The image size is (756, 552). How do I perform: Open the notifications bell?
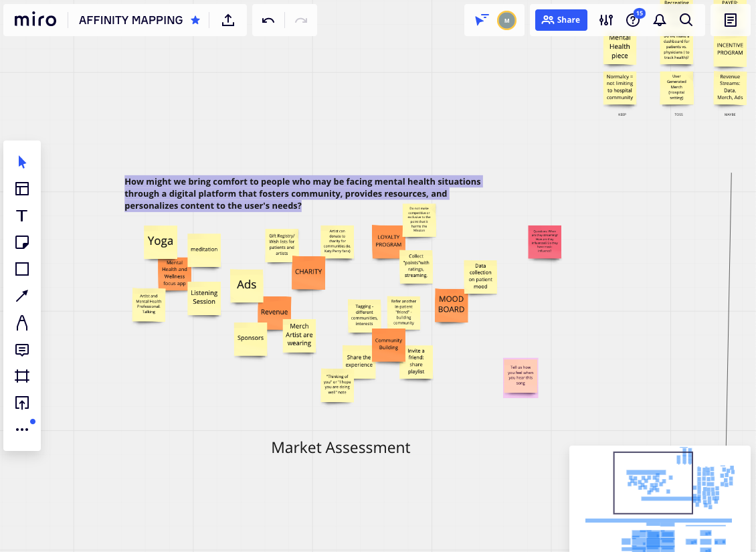(x=660, y=20)
